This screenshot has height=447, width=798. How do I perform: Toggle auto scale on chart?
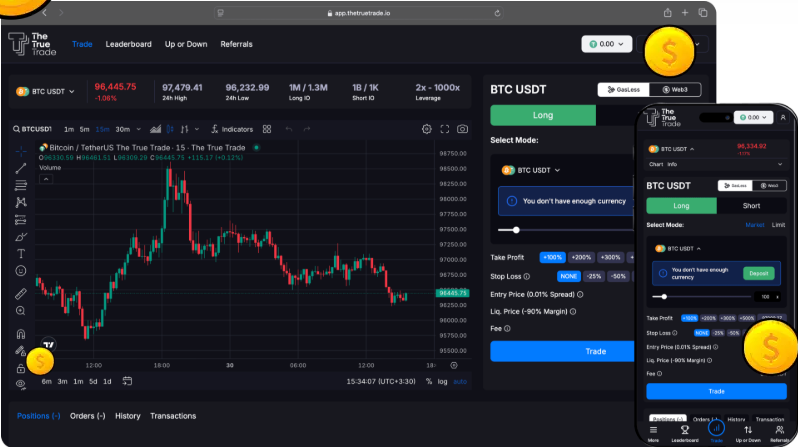[x=460, y=381]
